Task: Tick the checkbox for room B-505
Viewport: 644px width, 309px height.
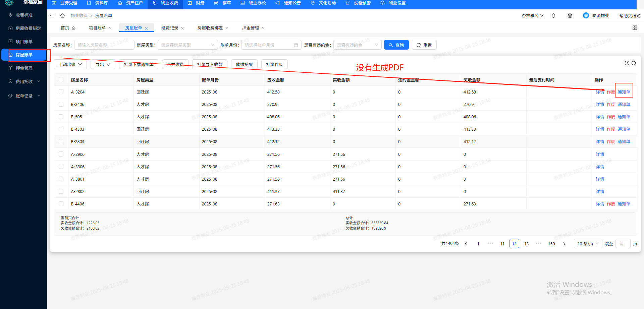Action: 61,117
